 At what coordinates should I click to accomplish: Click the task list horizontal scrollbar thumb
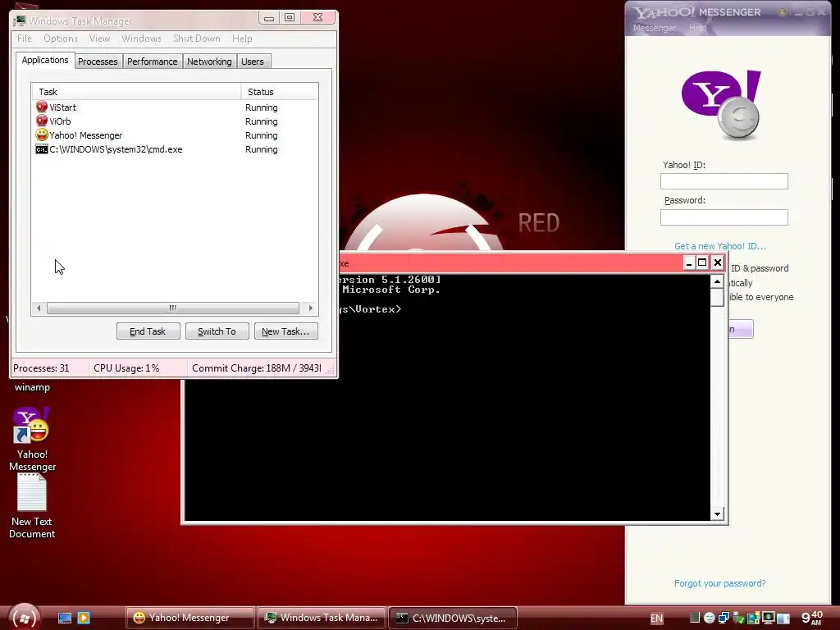(x=172, y=308)
